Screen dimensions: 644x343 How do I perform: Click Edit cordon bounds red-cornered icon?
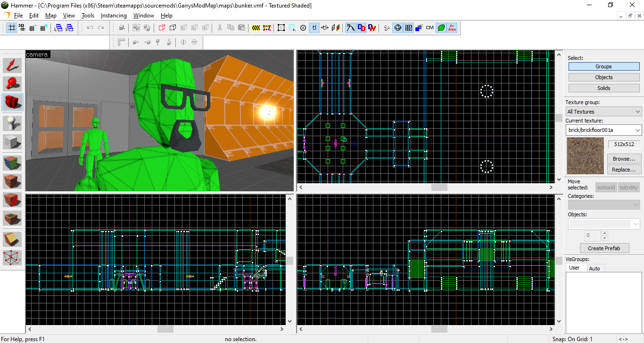267,28
